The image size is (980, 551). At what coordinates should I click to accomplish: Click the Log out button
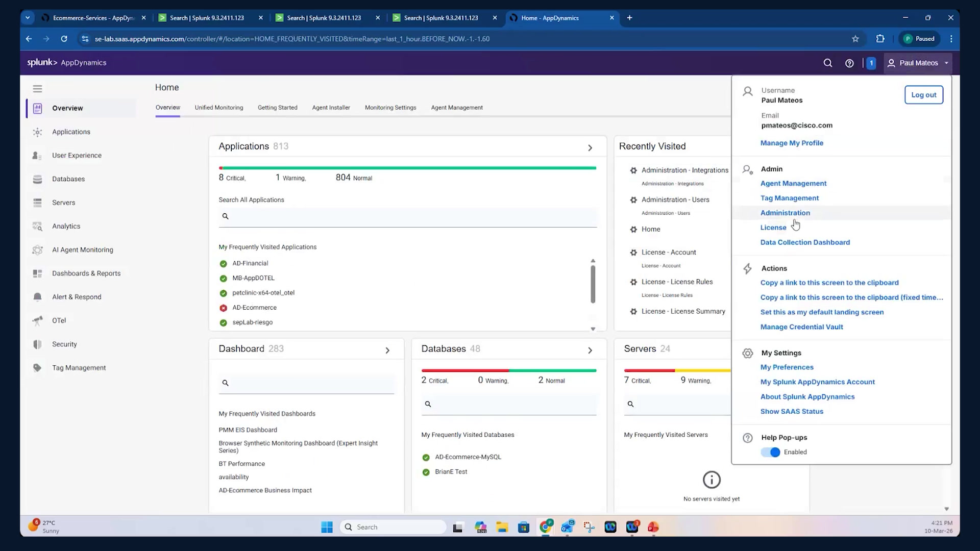tap(924, 95)
